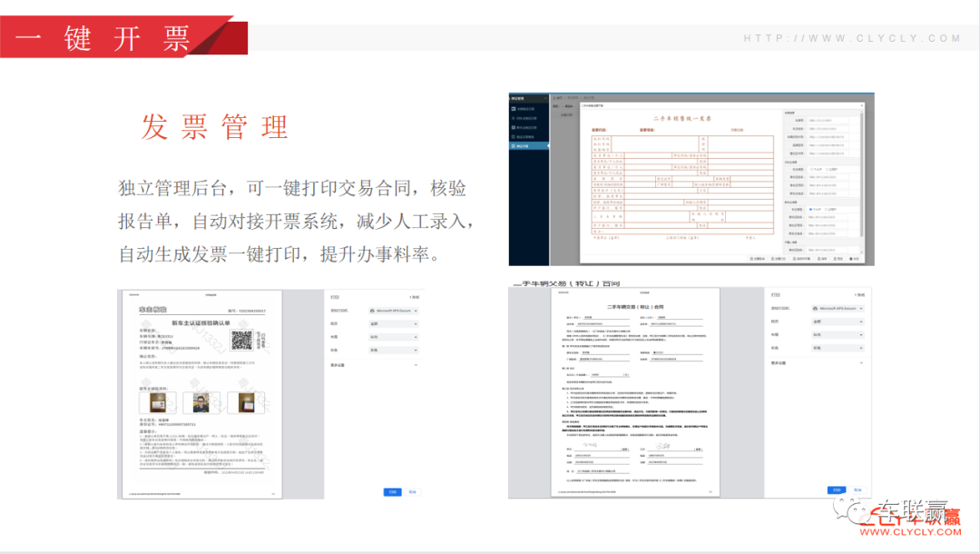Click 取消 button in verification print dialog

pos(413,492)
